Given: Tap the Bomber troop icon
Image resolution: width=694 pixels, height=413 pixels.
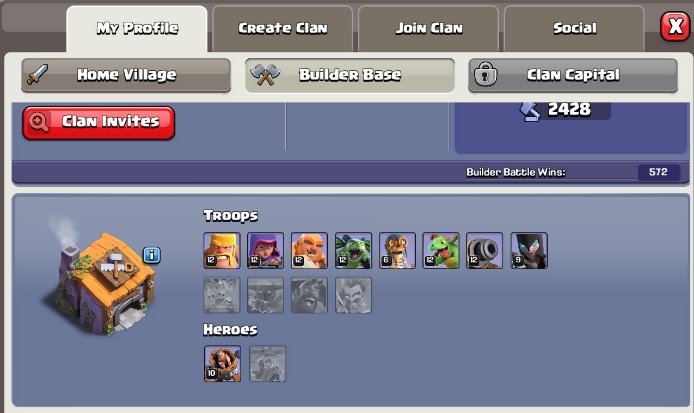Looking at the screenshot, I should [397, 251].
